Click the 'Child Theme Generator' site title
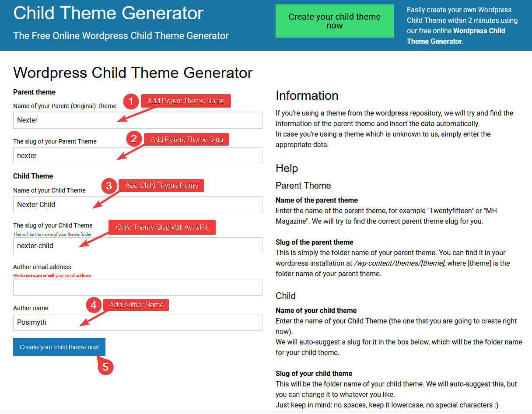The image size is (532, 414). 108,14
